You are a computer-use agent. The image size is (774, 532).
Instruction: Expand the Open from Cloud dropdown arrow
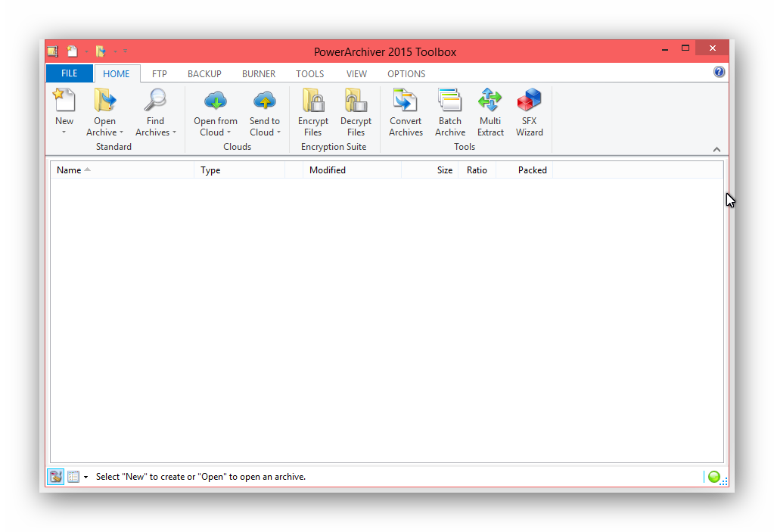pyautogui.click(x=228, y=132)
